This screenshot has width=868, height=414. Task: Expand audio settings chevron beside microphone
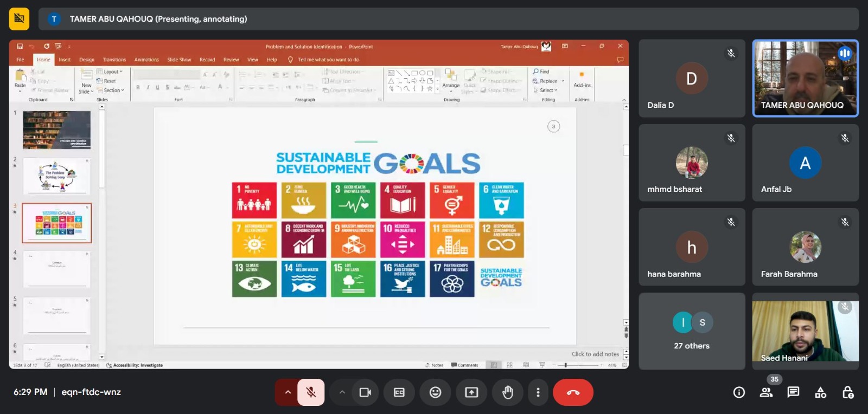click(x=288, y=392)
